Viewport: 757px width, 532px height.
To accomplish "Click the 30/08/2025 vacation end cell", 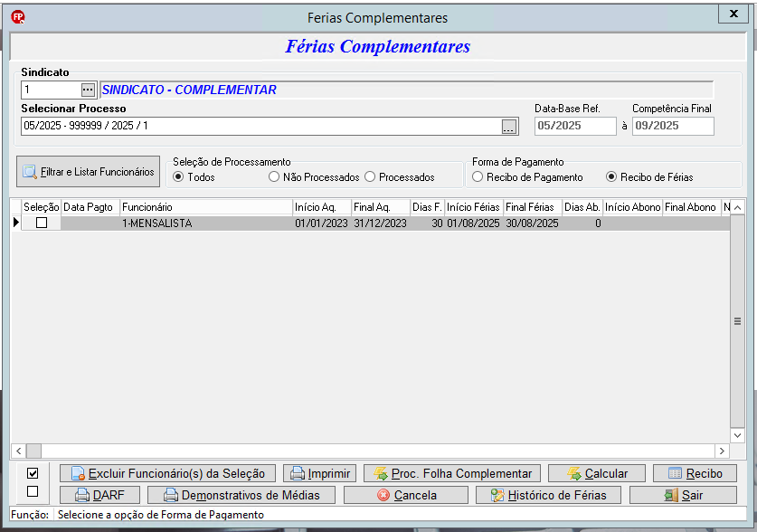I will coord(533,223).
